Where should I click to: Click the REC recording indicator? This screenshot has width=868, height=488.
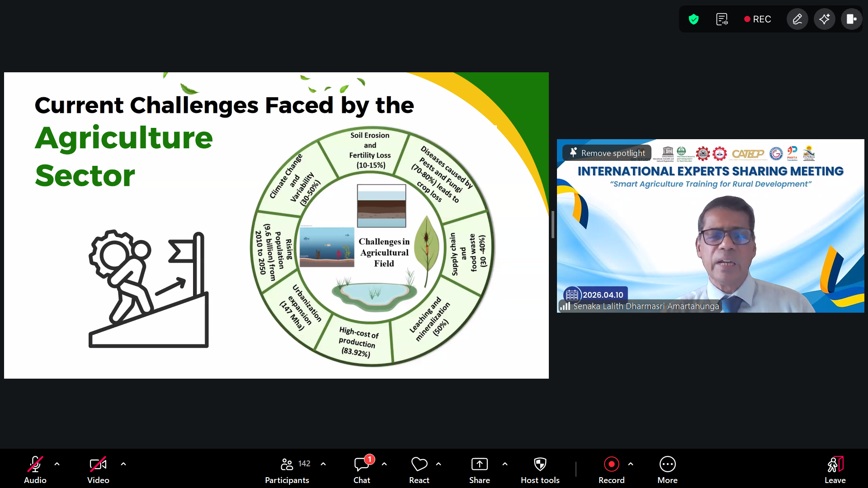tap(757, 19)
